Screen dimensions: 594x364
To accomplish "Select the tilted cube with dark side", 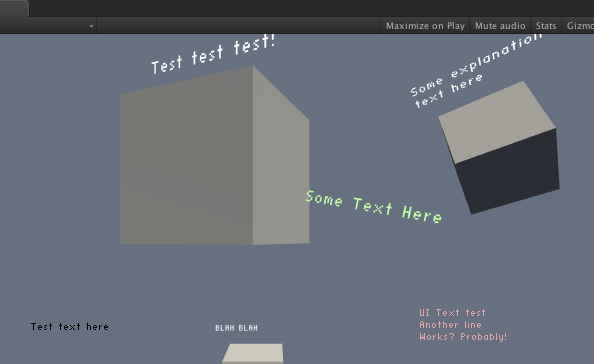I will (x=499, y=147).
